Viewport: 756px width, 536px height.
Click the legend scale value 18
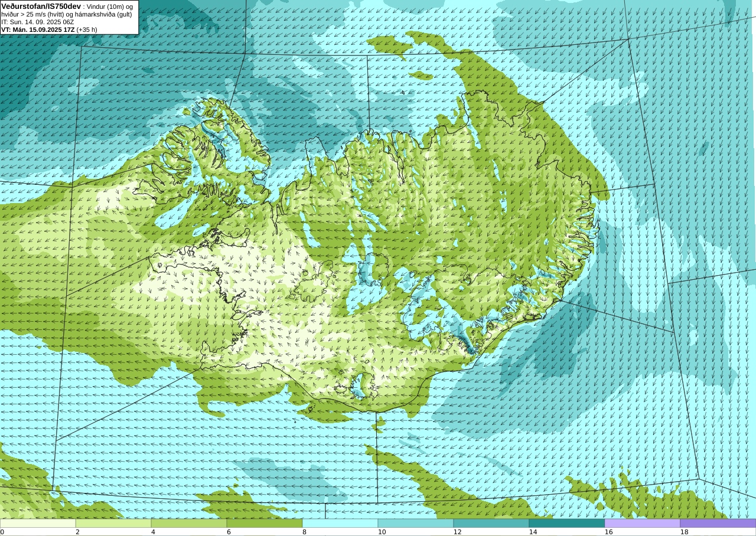pyautogui.click(x=684, y=532)
